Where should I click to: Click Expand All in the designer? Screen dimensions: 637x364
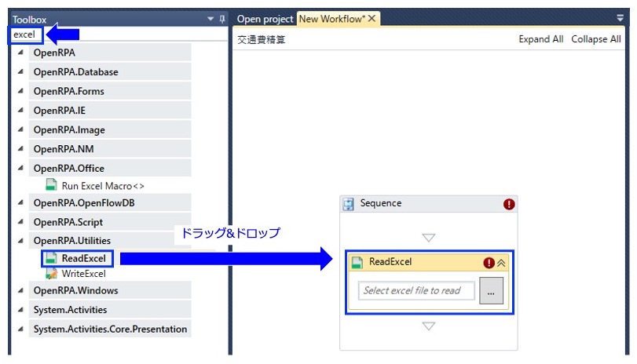(x=540, y=39)
